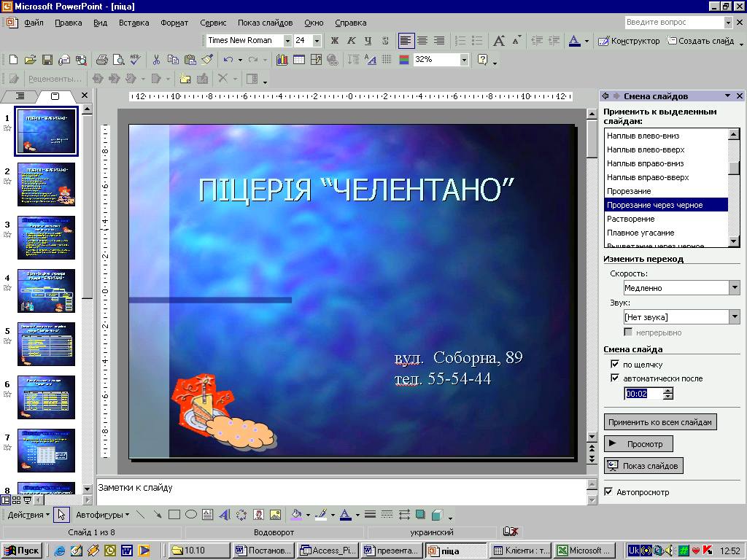Open Print Preview with the magnifier page icon
Viewport: 747px width, 560px height.
click(118, 60)
